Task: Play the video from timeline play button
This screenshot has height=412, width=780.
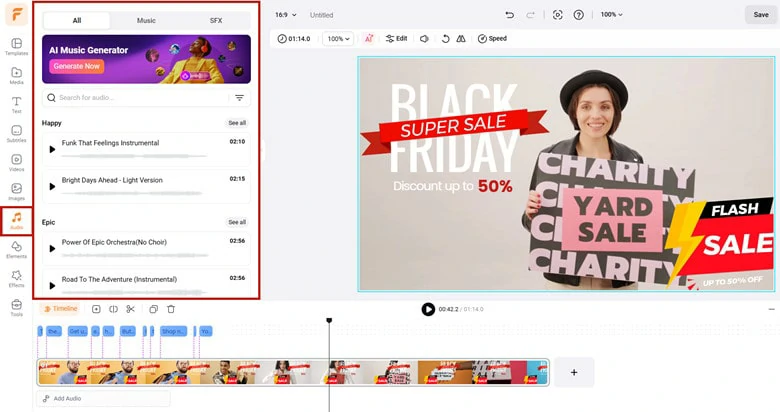Action: [x=428, y=309]
